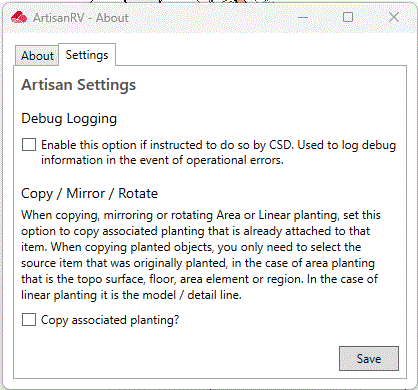Click the 'information in the event of operational errors' text
418x390 pixels.
(x=162, y=160)
